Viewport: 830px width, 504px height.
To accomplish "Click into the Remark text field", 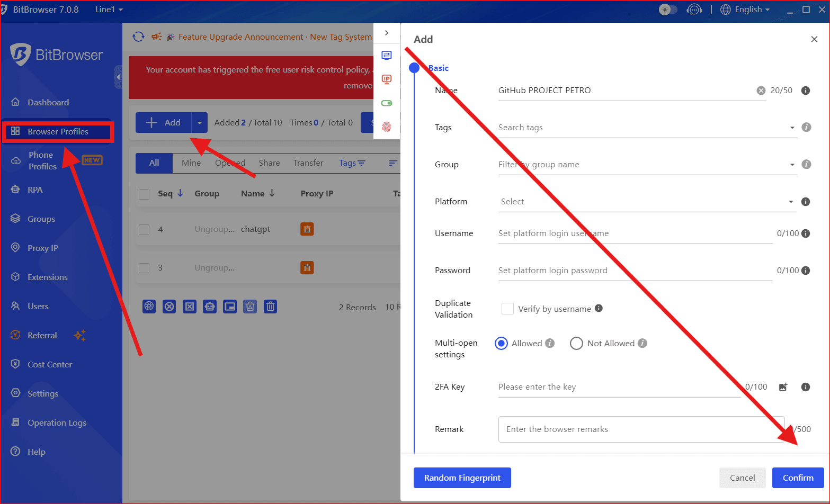I will coord(641,429).
